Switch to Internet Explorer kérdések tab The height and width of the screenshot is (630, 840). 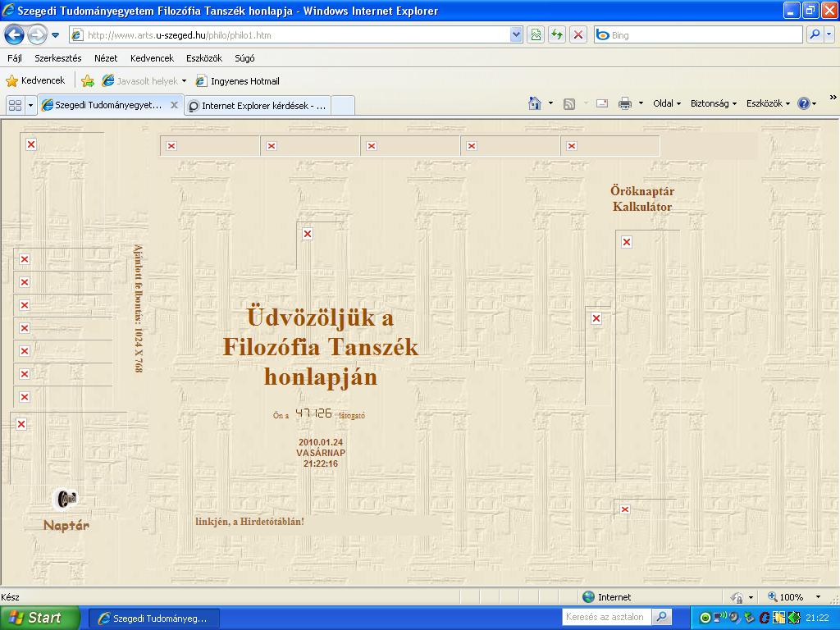tap(258, 106)
